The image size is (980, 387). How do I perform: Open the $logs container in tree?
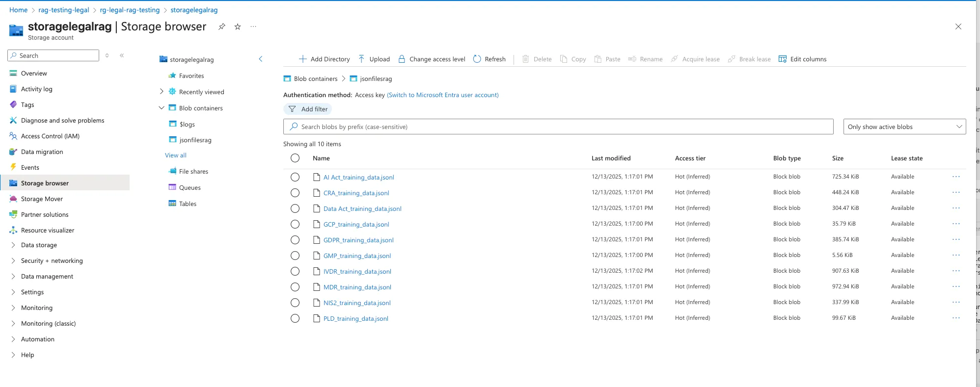pos(187,124)
